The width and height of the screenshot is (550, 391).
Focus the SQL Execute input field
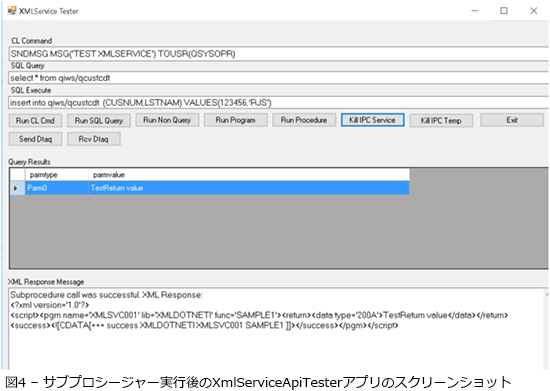(x=279, y=102)
